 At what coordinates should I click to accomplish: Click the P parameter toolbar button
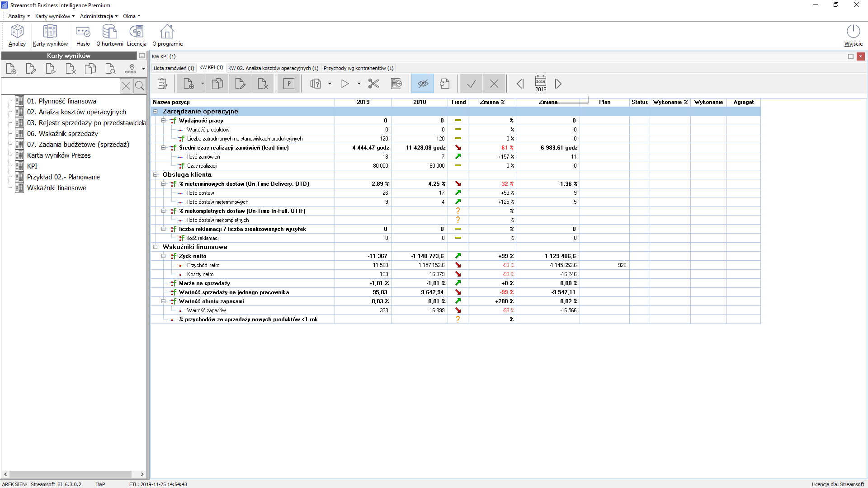tap(289, 84)
